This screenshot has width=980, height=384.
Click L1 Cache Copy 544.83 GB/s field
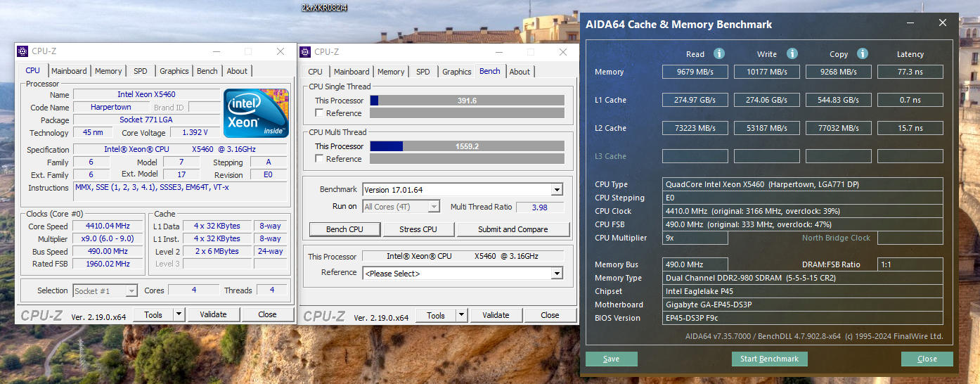tap(839, 100)
